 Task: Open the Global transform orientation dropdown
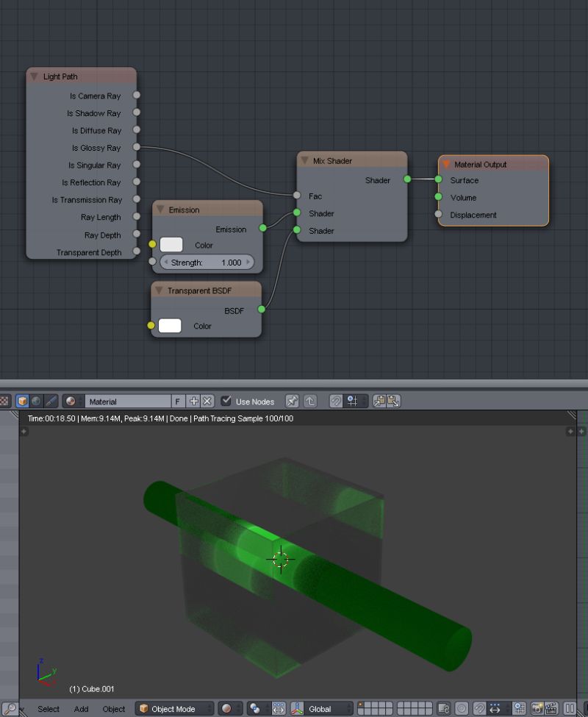(326, 708)
